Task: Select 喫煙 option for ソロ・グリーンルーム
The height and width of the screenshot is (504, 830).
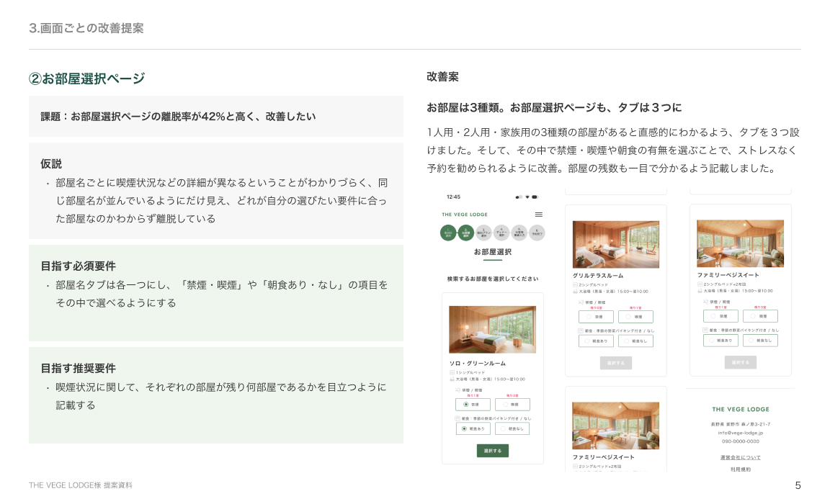Action: pyautogui.click(x=512, y=405)
